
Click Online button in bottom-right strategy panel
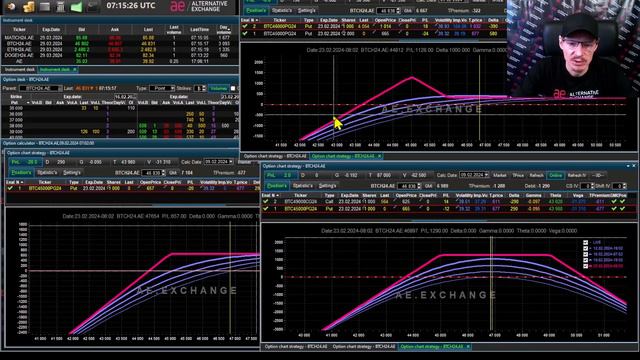556,175
